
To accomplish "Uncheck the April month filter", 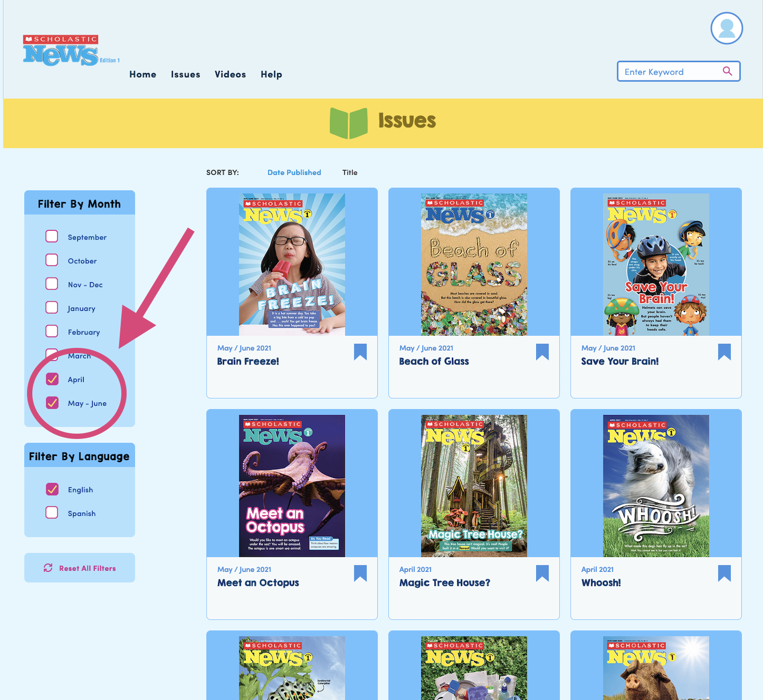I will tap(52, 379).
